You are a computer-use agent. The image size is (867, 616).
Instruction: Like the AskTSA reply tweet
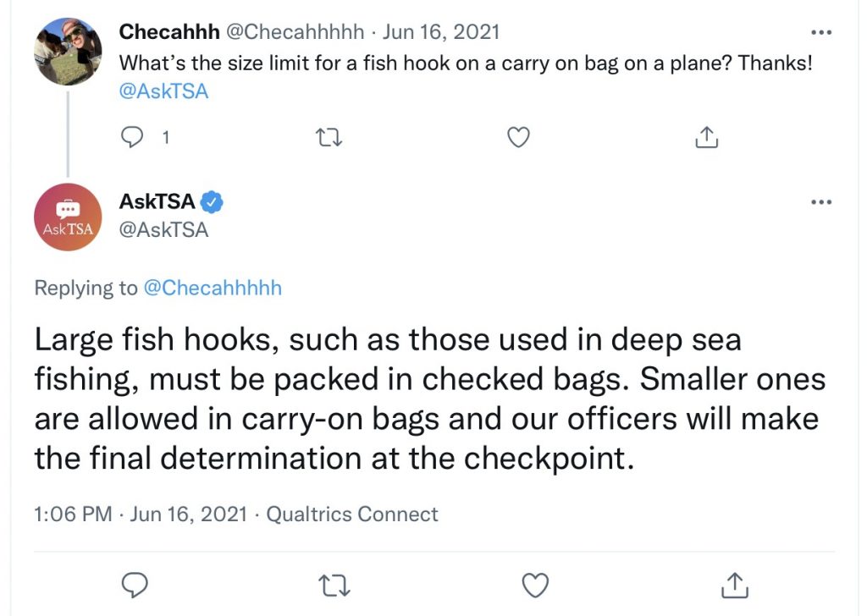535,586
